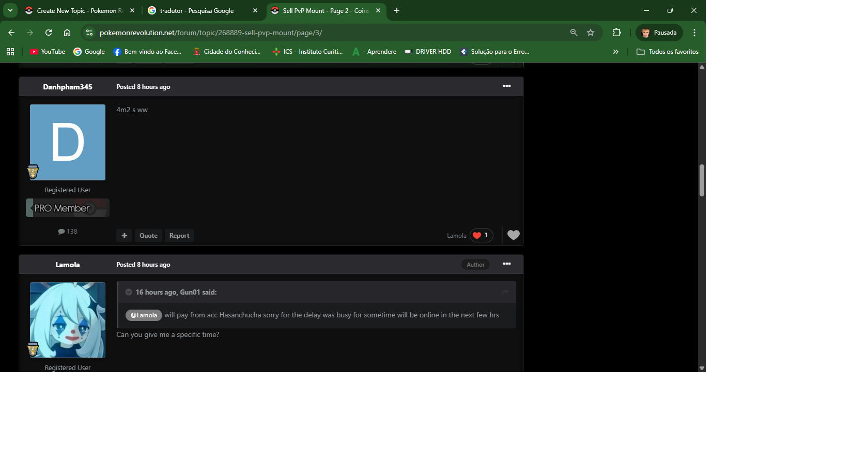The width and height of the screenshot is (868, 475).
Task: Open options menu on Danhpham345's post
Action: pyautogui.click(x=506, y=86)
